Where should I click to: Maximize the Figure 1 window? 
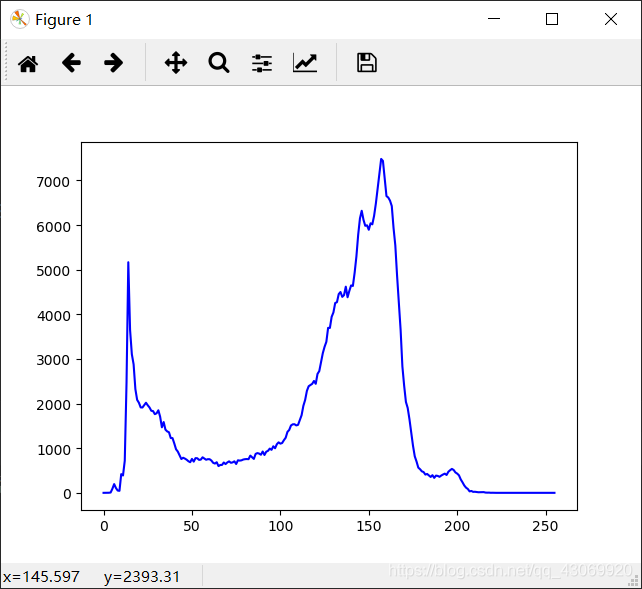[552, 19]
